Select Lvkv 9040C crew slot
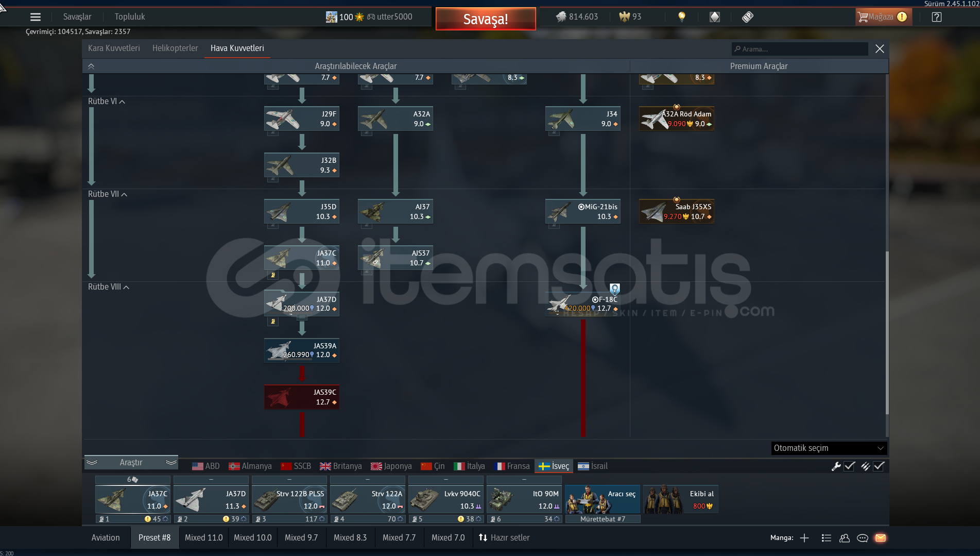980x556 pixels. (446, 499)
